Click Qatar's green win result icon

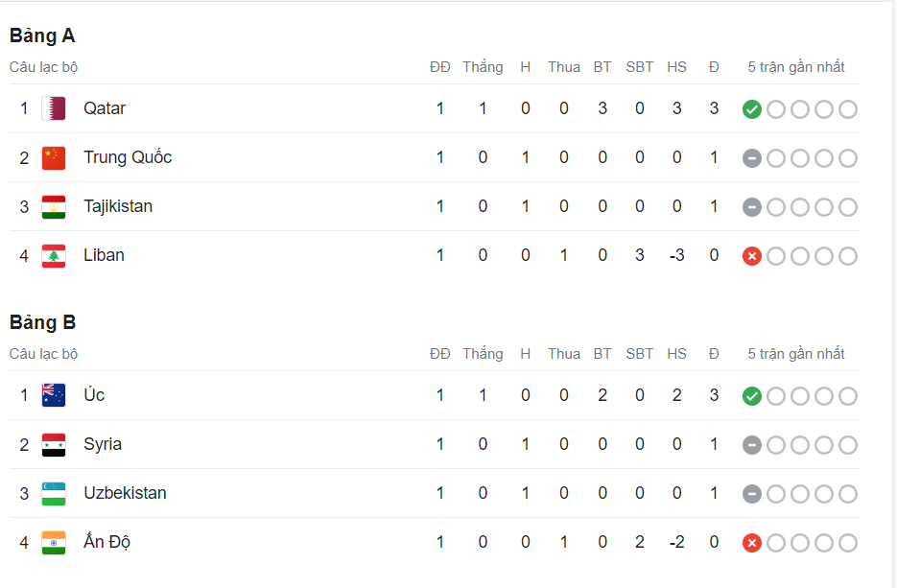(x=752, y=109)
